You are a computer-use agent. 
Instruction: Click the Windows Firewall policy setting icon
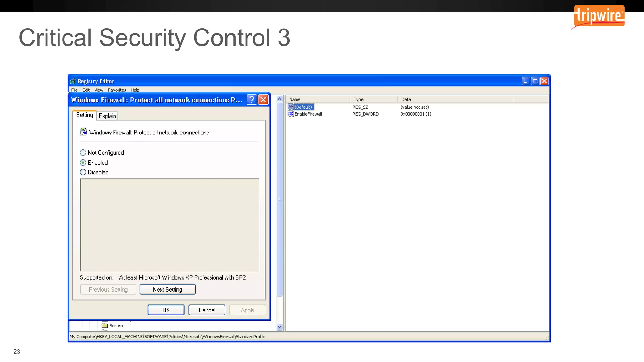[x=83, y=132]
